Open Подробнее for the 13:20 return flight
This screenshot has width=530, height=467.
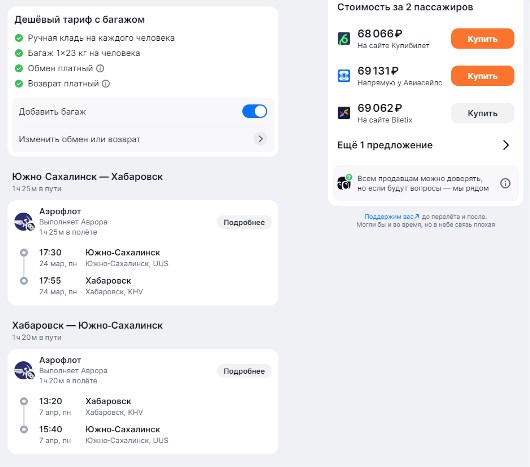[244, 371]
